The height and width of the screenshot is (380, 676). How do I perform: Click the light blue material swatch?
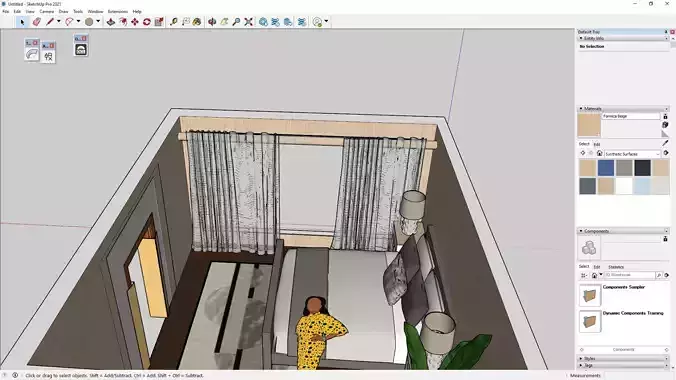(x=642, y=186)
